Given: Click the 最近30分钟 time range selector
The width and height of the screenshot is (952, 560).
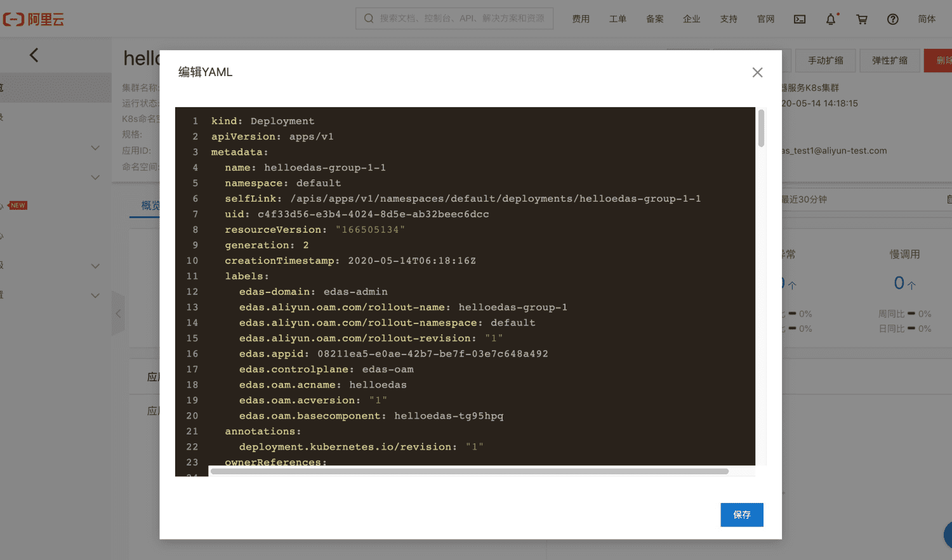Looking at the screenshot, I should (x=804, y=199).
